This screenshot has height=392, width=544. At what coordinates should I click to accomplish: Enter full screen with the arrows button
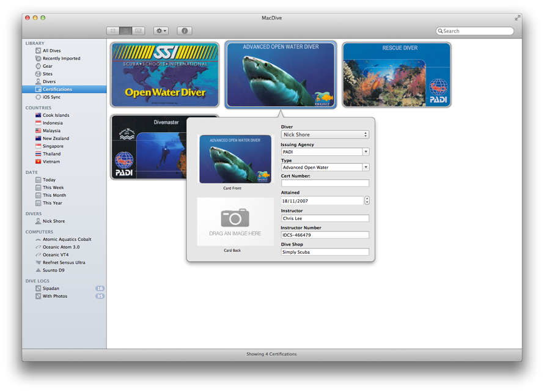point(518,17)
